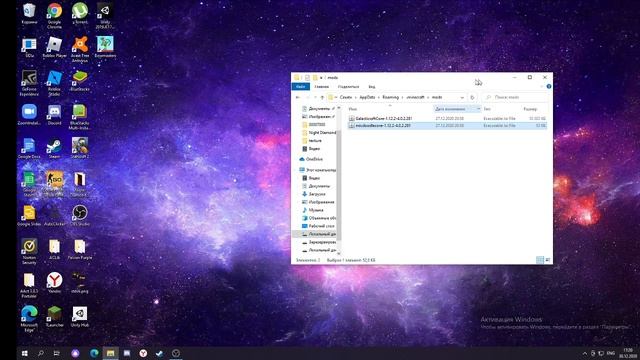640x360 pixels.
Task: Open Microsoft Edge from the taskbar
Action: pos(94,353)
